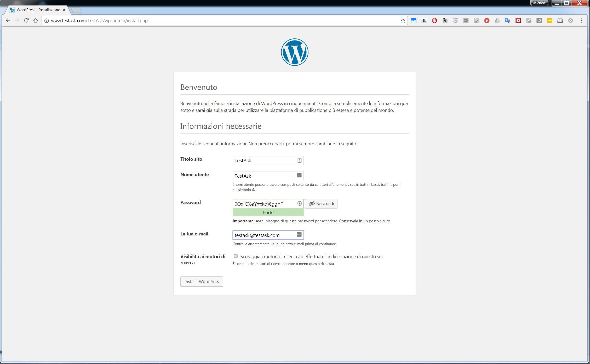Focus the Nome utente input field
Viewport: 590px width, 364px height.
[268, 176]
